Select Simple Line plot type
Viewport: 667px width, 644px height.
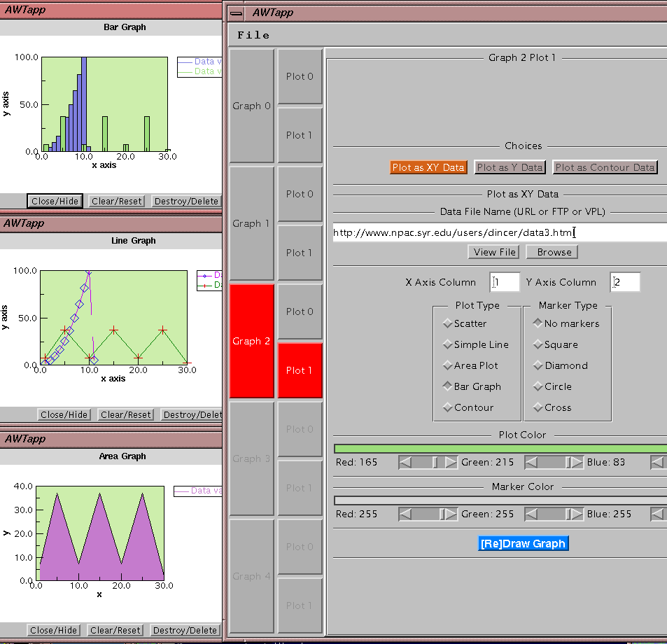tap(475, 344)
